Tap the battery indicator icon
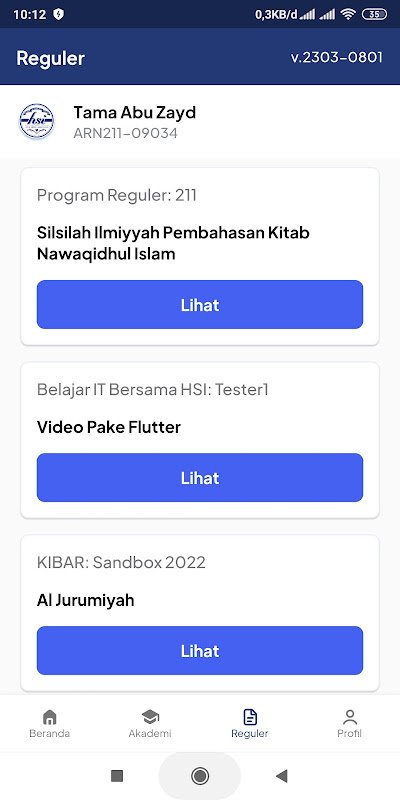The width and height of the screenshot is (400, 800). tap(374, 14)
